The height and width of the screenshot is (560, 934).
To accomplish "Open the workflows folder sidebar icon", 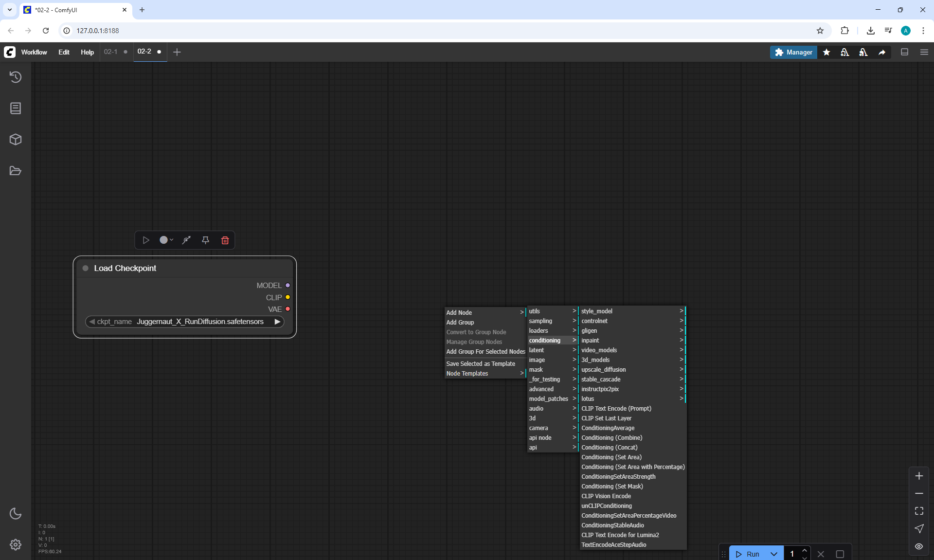I will pyautogui.click(x=16, y=171).
